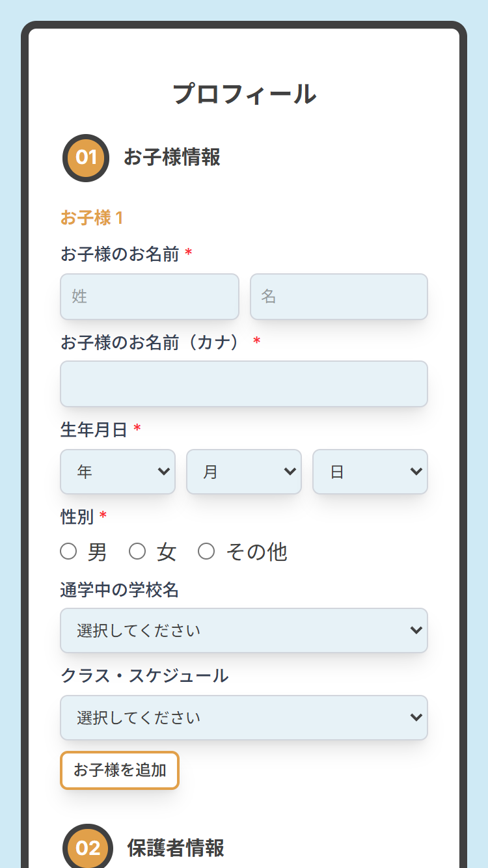The image size is (488, 868).
Task: Click the chevron on クラス・スケジュール select
Action: (416, 717)
